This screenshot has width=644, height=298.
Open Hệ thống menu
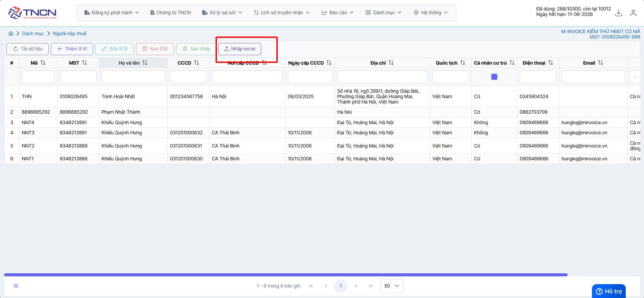click(x=430, y=13)
